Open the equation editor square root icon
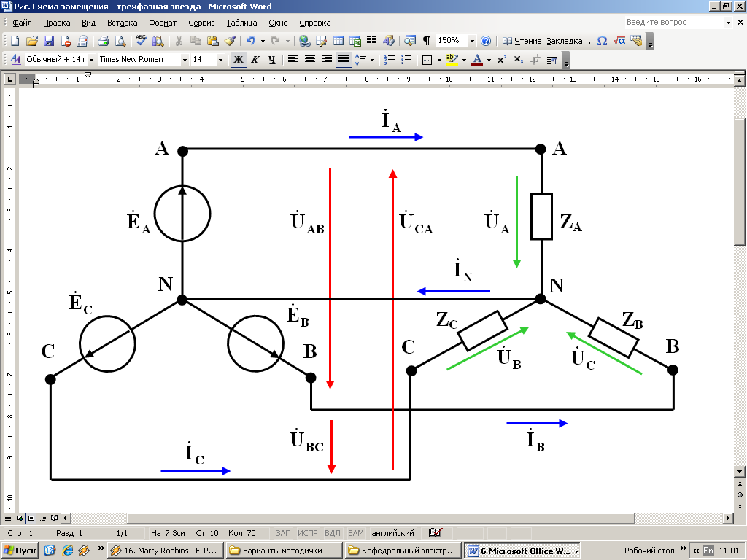Image resolution: width=747 pixels, height=560 pixels. [x=619, y=41]
